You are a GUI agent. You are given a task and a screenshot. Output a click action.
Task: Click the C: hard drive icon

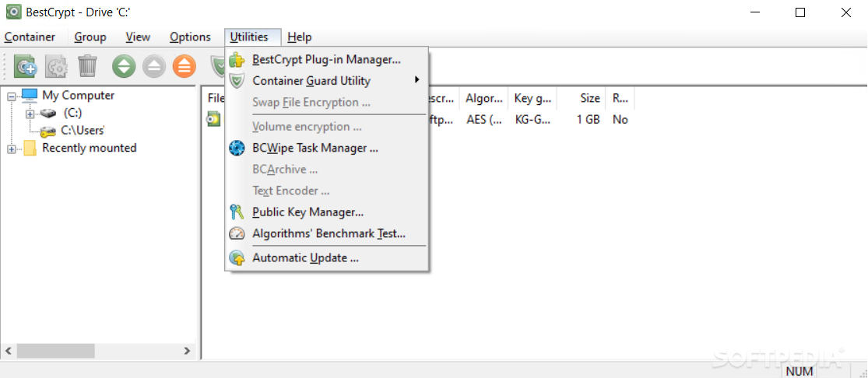click(x=48, y=113)
